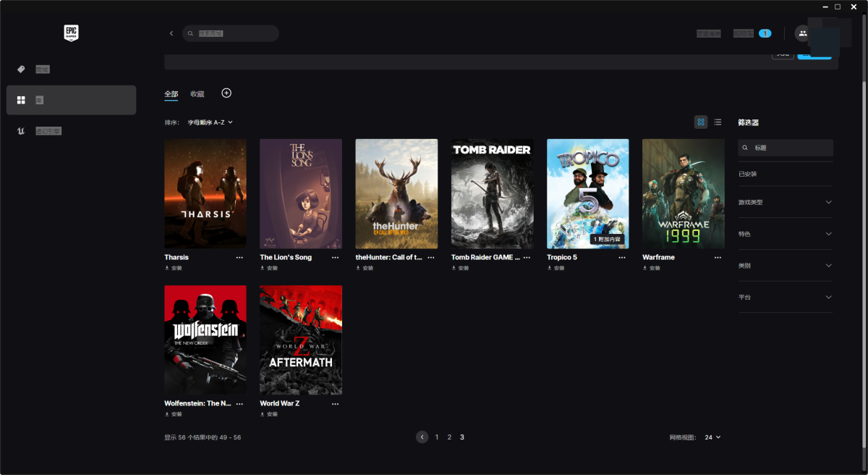Open the three-dot menu for World War Z
Viewport: 868px width, 475px height.
pos(335,403)
